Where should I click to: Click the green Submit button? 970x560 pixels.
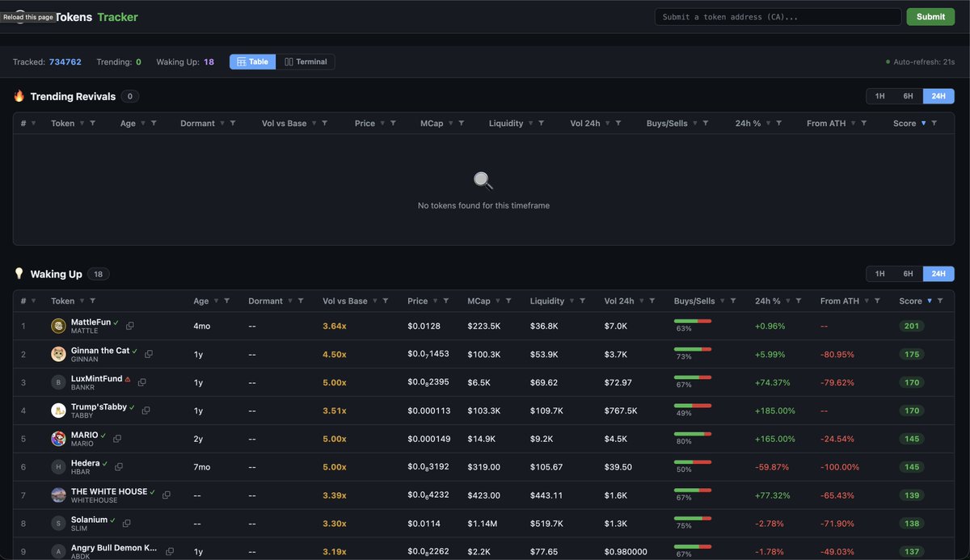pyautogui.click(x=930, y=16)
